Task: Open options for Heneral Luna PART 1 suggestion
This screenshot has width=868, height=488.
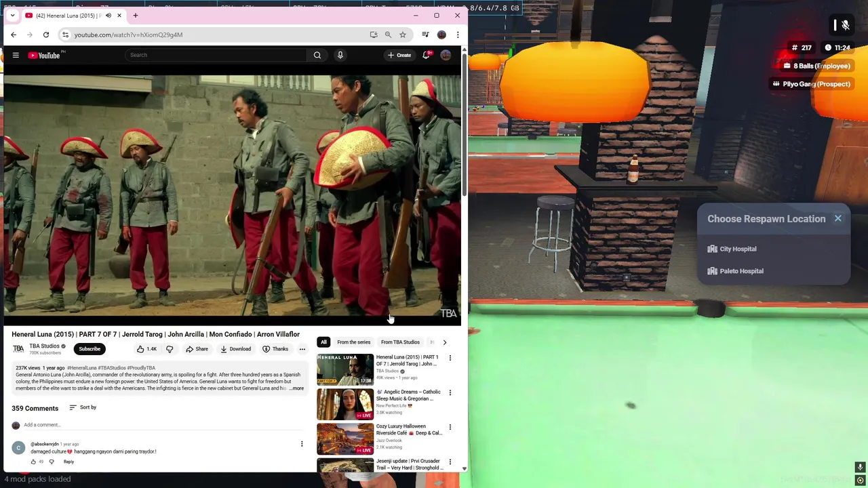Action: click(x=450, y=358)
